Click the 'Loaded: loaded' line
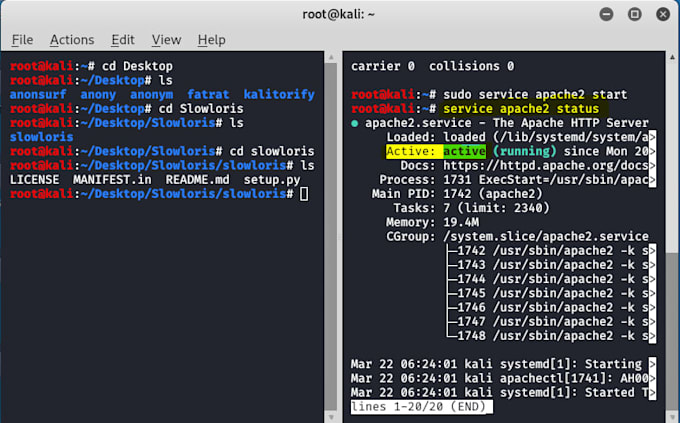The width and height of the screenshot is (680, 423). point(521,137)
